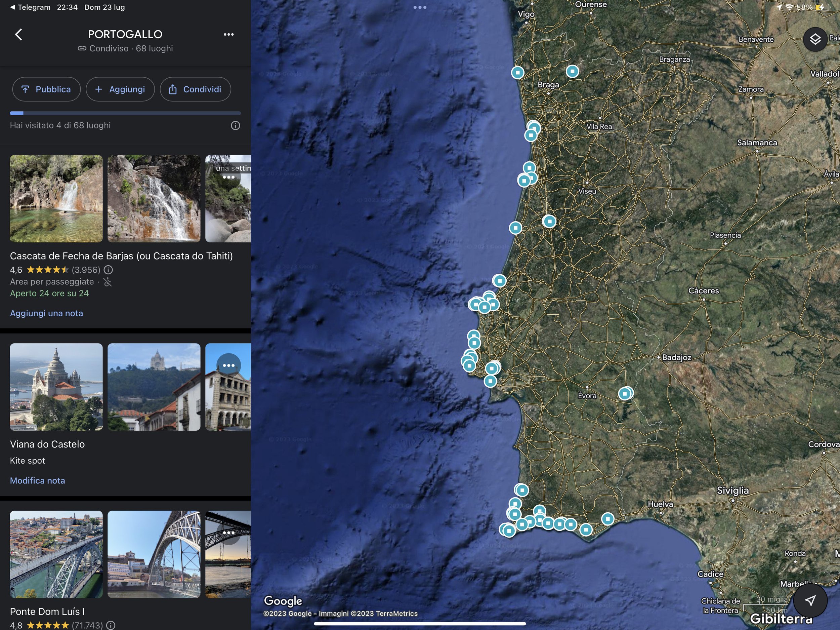Click Aggiungi una nota link
Screen dimensions: 840x630
[46, 313]
